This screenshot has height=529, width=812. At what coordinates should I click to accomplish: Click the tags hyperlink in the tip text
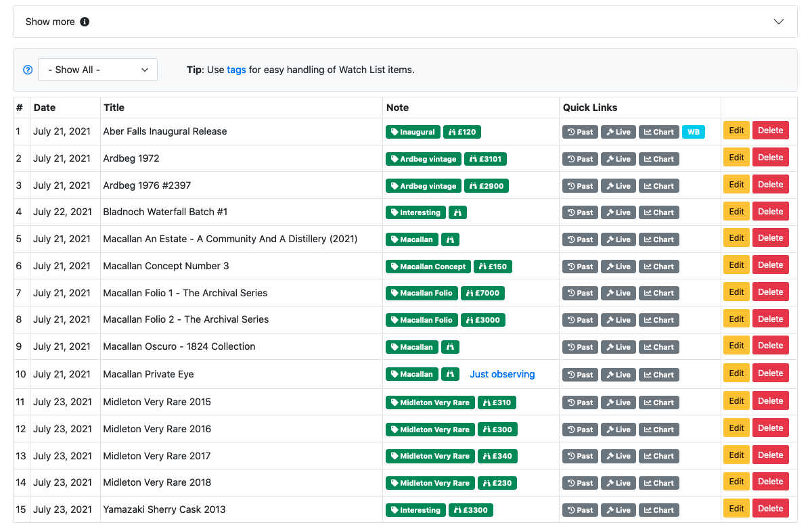click(x=236, y=69)
